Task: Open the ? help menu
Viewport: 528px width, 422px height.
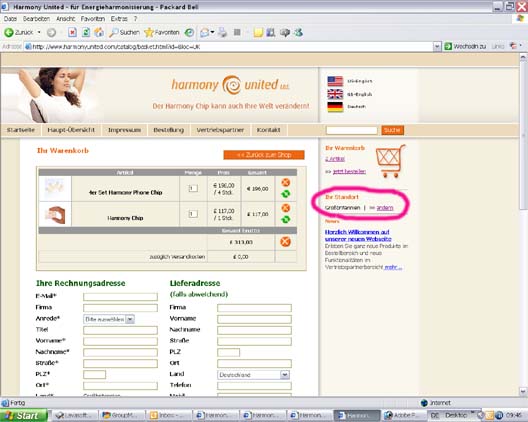Action: [135, 19]
